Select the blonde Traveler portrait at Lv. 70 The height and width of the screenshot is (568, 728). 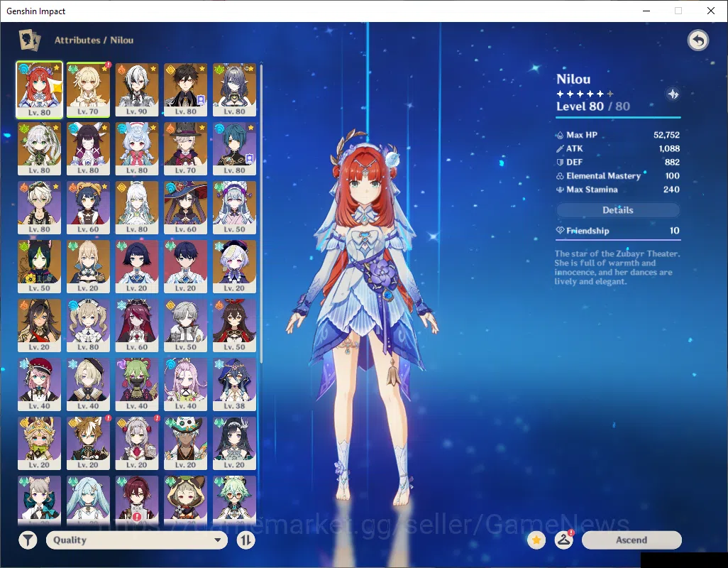coord(88,89)
